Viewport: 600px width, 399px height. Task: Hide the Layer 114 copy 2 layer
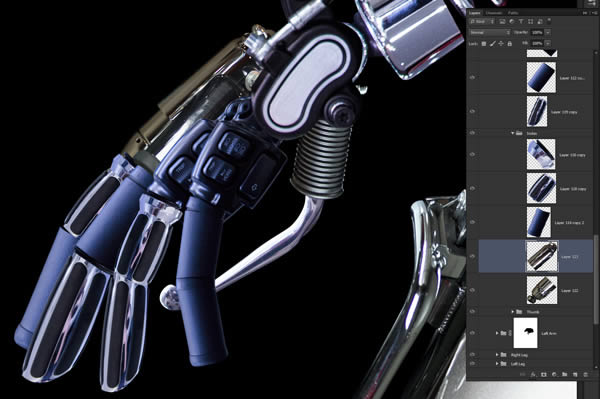[x=473, y=222]
